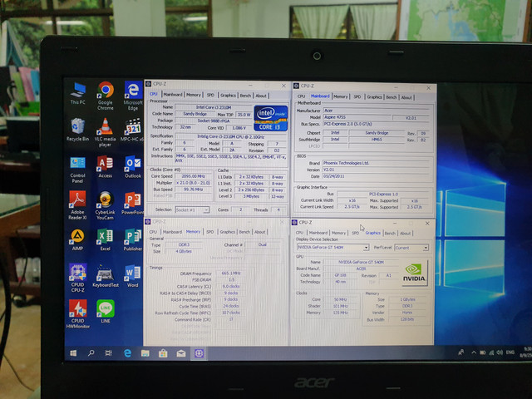Open Mail app from taskbar
Screen dimensions: 532x399
[x=181, y=353]
